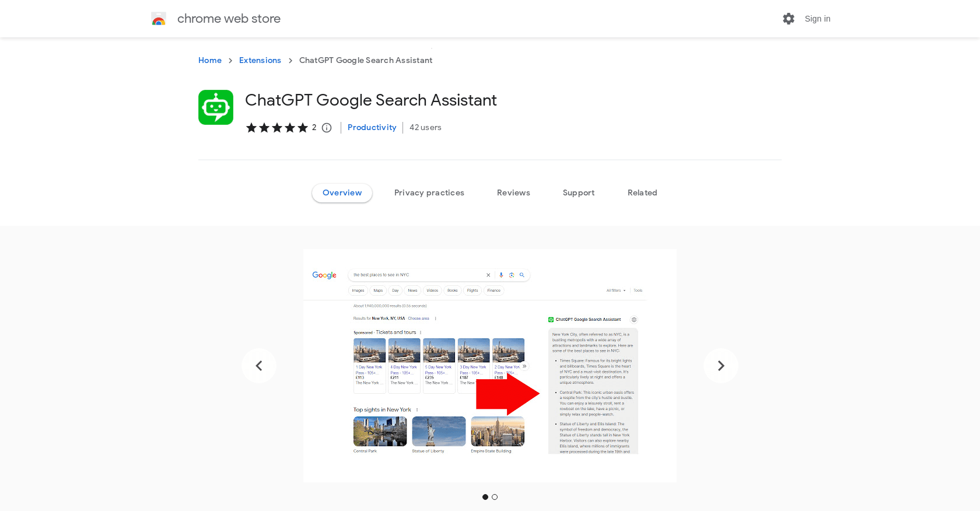This screenshot has width=980, height=511.
Task: Click the Chrome Web Store rainbow logo
Action: coord(159,19)
